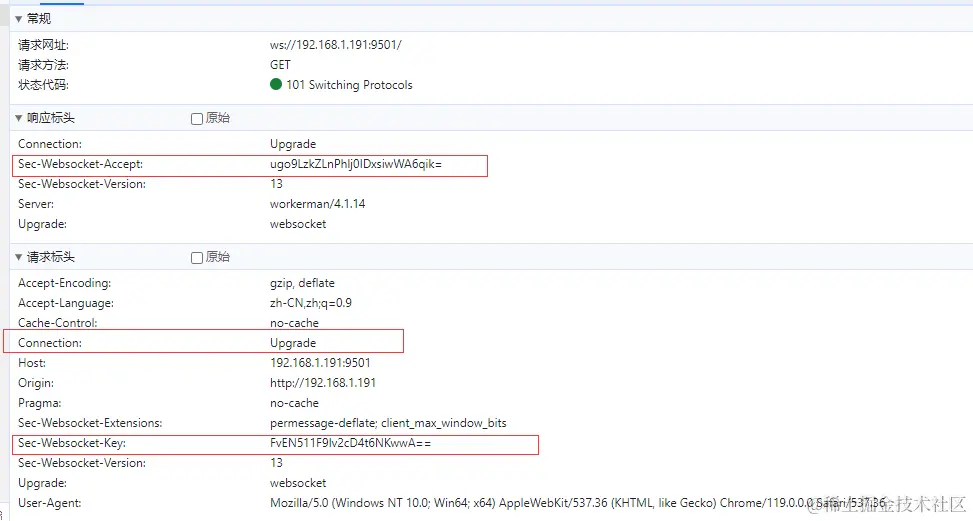The width and height of the screenshot is (973, 521).
Task: Click the 请求网址 label
Action: coord(43,45)
